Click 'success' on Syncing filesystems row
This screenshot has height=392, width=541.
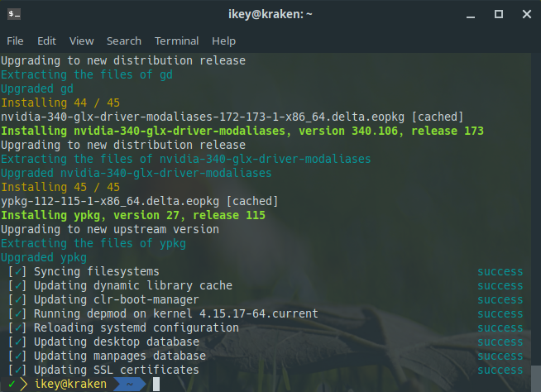coord(500,272)
